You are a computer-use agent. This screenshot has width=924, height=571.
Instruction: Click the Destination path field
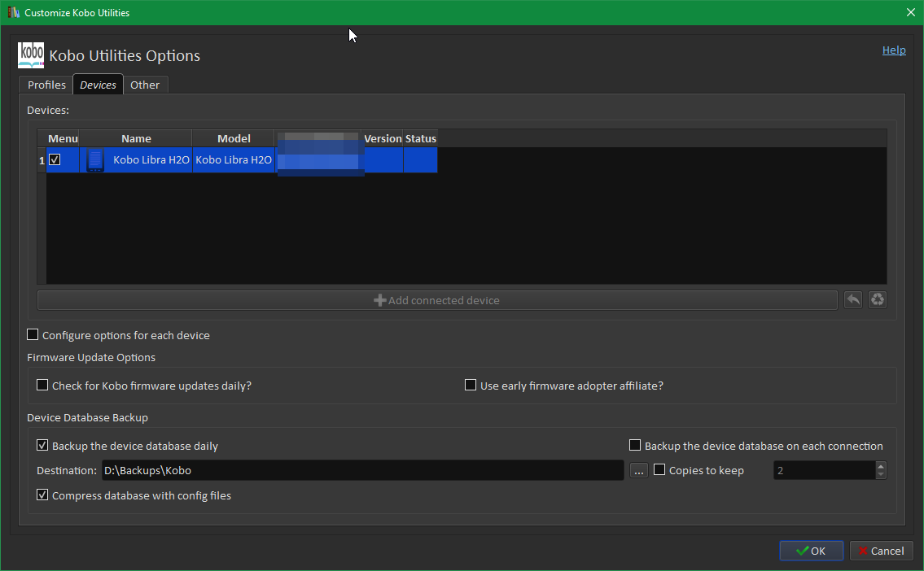coord(362,470)
